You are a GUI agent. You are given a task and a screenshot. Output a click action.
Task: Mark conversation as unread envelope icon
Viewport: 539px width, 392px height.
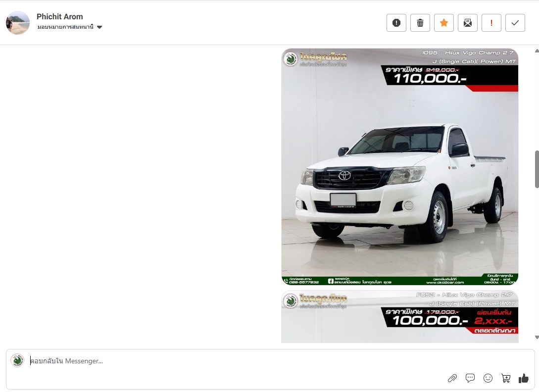pos(468,23)
